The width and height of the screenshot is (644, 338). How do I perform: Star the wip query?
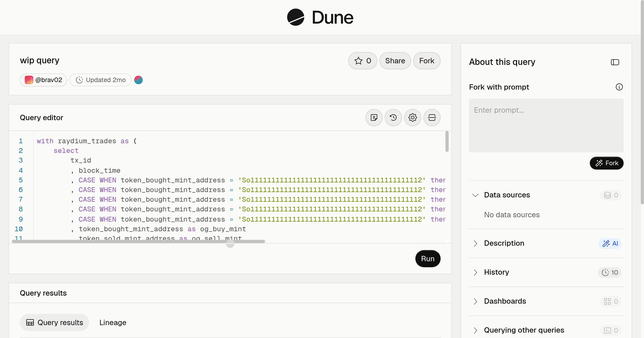(363, 61)
